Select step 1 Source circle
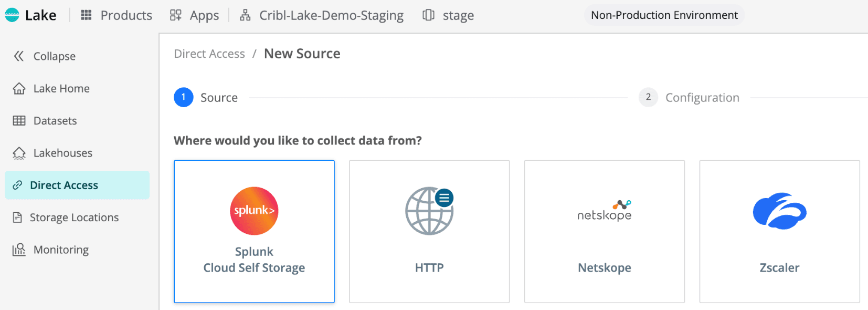 tap(184, 97)
